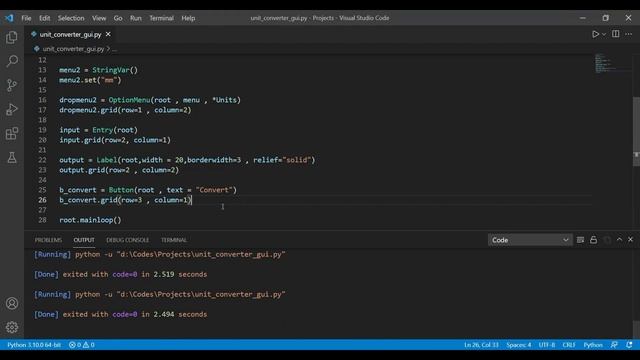Run the Python file with play button

coord(596,34)
